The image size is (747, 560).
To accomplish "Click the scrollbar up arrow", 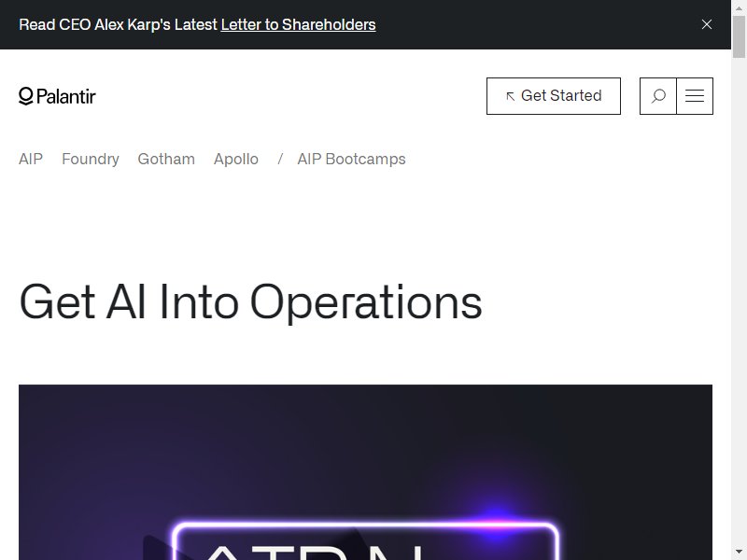I will click(x=739, y=7).
